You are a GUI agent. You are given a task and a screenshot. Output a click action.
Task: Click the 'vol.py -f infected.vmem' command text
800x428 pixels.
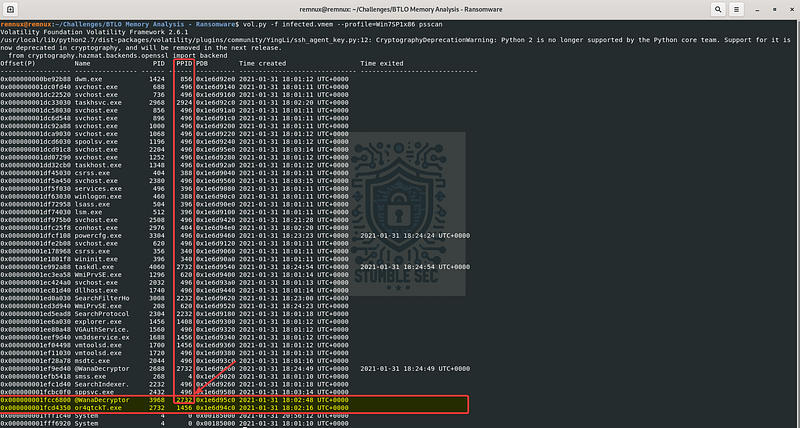pyautogui.click(x=286, y=24)
